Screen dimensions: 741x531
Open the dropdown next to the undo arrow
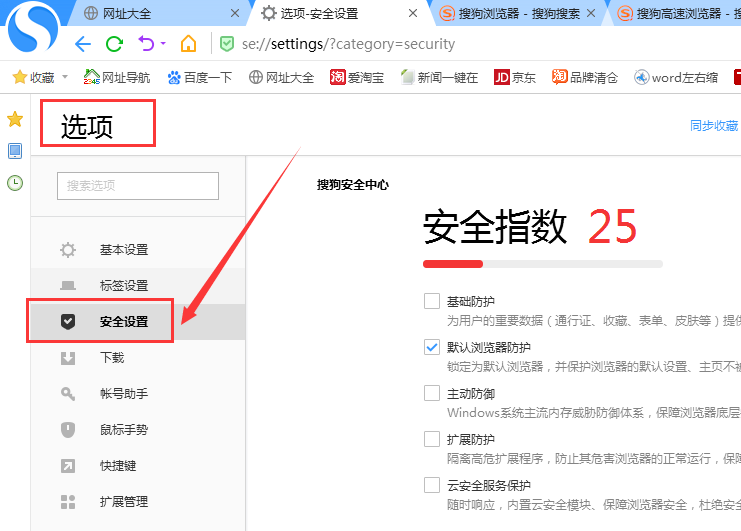point(164,43)
